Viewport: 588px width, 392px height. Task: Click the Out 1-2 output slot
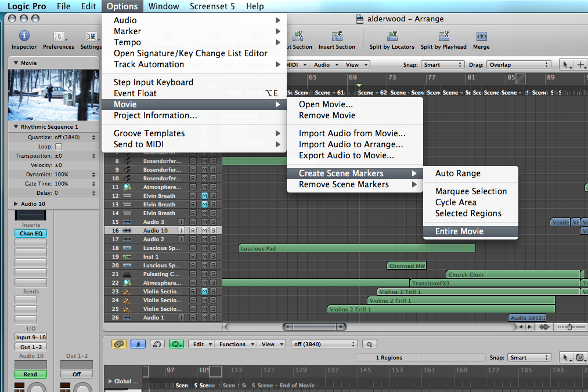[31, 347]
